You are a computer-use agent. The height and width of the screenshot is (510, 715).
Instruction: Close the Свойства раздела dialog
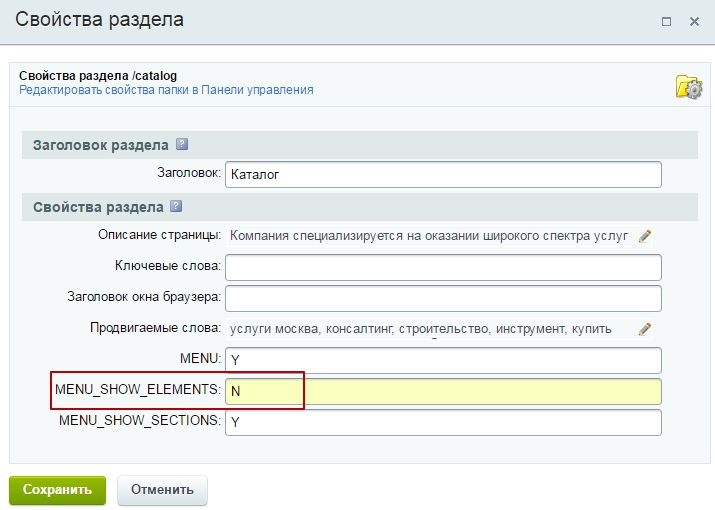pos(695,21)
